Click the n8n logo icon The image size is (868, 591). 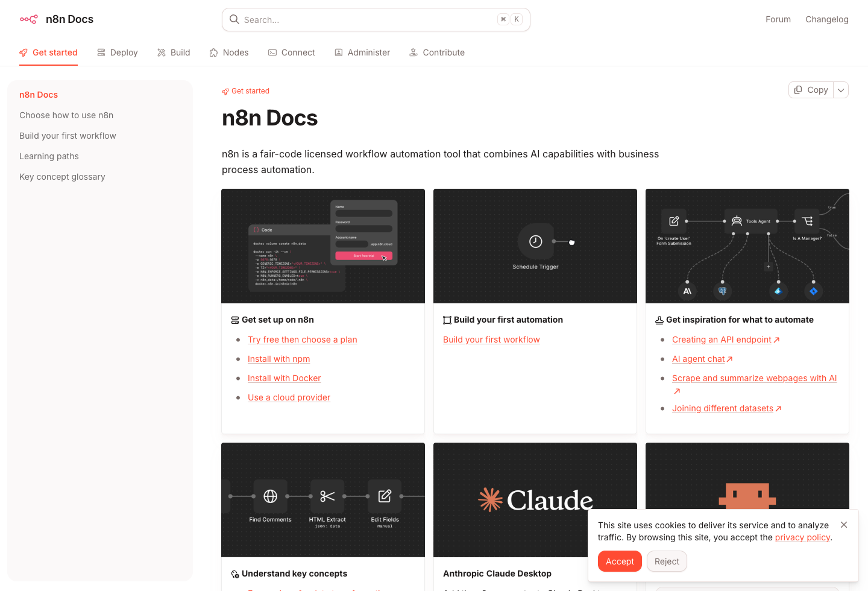click(28, 19)
